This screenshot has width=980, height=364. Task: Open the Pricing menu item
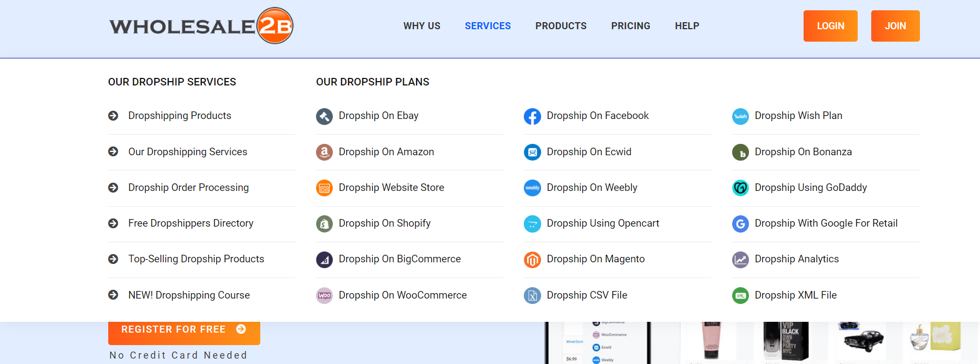pyautogui.click(x=630, y=26)
